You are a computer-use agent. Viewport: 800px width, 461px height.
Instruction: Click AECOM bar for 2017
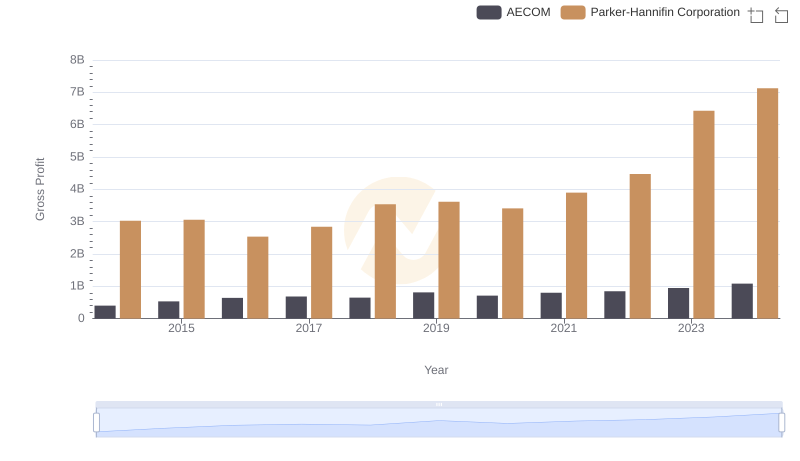click(x=296, y=308)
